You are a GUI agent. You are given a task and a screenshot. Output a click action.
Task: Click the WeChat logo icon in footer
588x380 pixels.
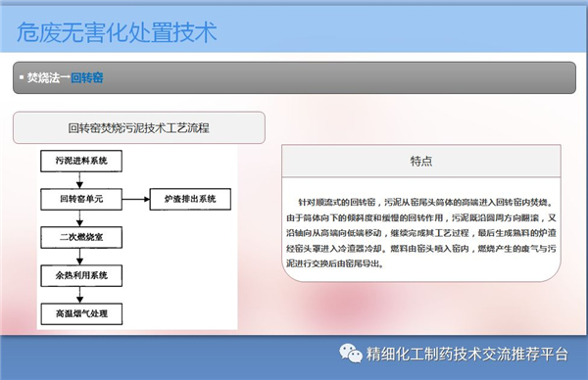[x=350, y=354]
